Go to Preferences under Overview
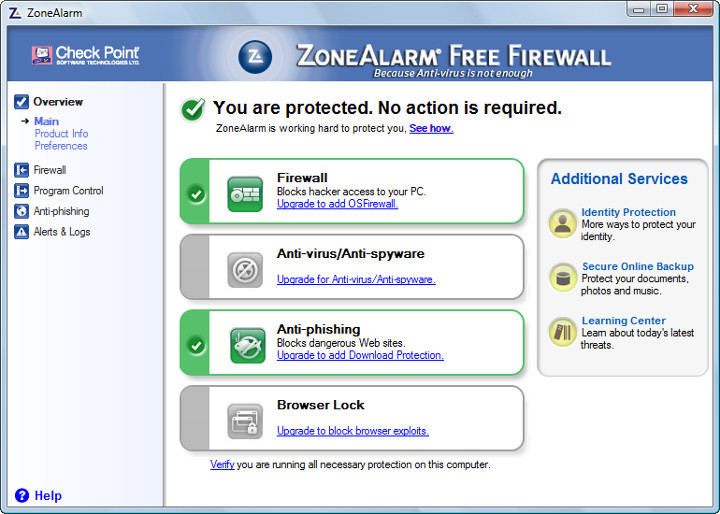 point(61,146)
